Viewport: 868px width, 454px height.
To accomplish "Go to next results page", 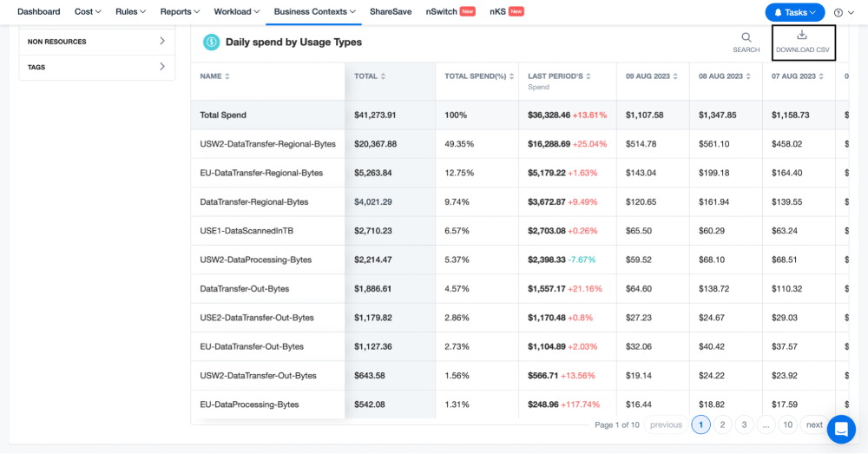I will (x=814, y=424).
